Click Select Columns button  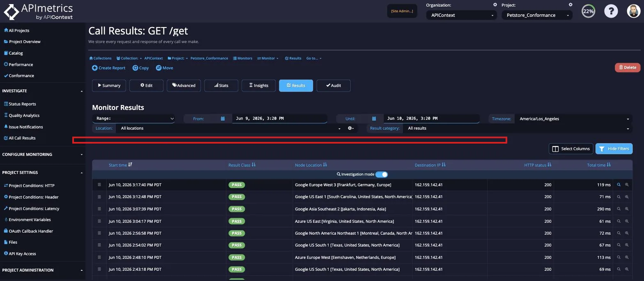click(571, 148)
